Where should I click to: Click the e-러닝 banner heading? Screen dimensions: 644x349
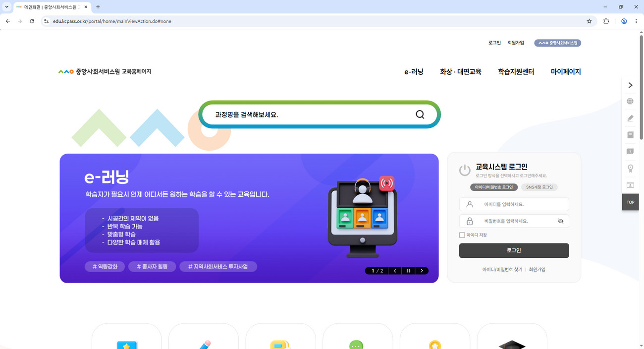click(x=107, y=177)
